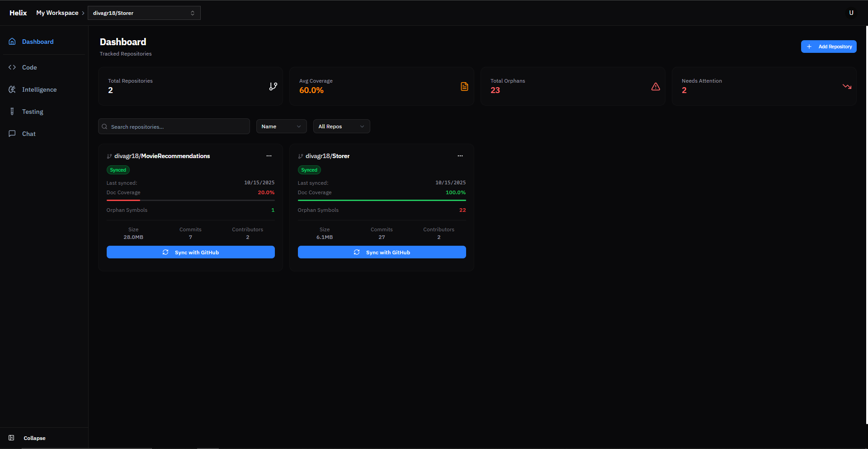Click the refresh icon in MovieRecommendations sync button
Image resolution: width=868 pixels, height=449 pixels.
pyautogui.click(x=165, y=252)
